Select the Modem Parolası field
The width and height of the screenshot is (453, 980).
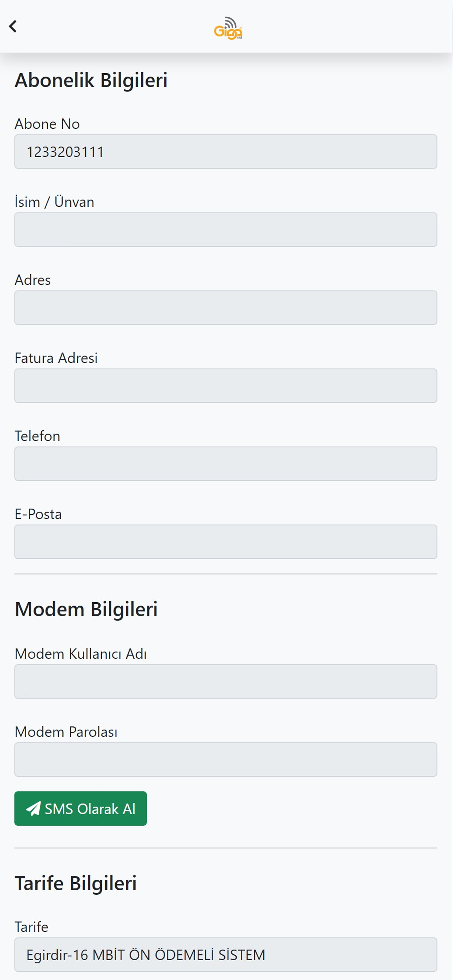coord(226,759)
